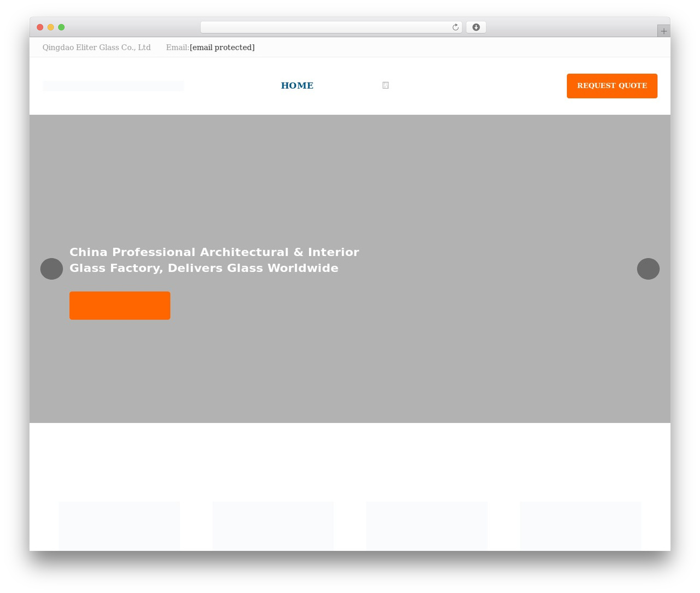700x593 pixels.
Task: Maximize the browser with the green button
Action: (x=61, y=27)
